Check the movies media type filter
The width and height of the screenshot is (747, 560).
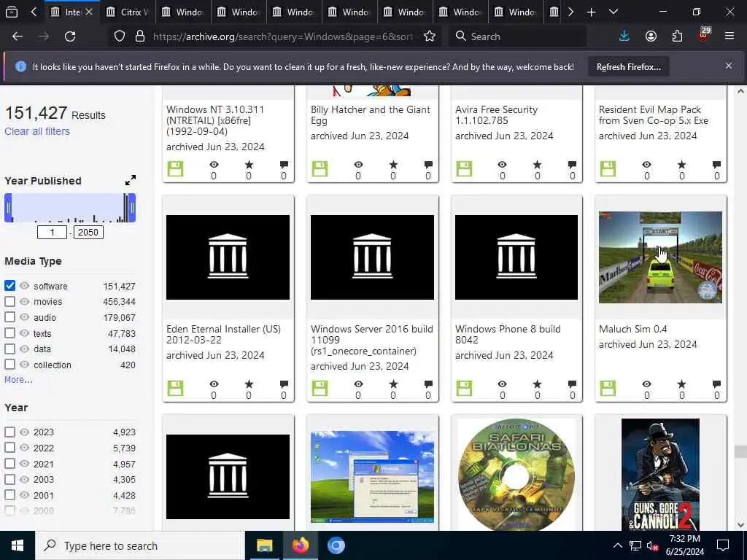pos(9,301)
